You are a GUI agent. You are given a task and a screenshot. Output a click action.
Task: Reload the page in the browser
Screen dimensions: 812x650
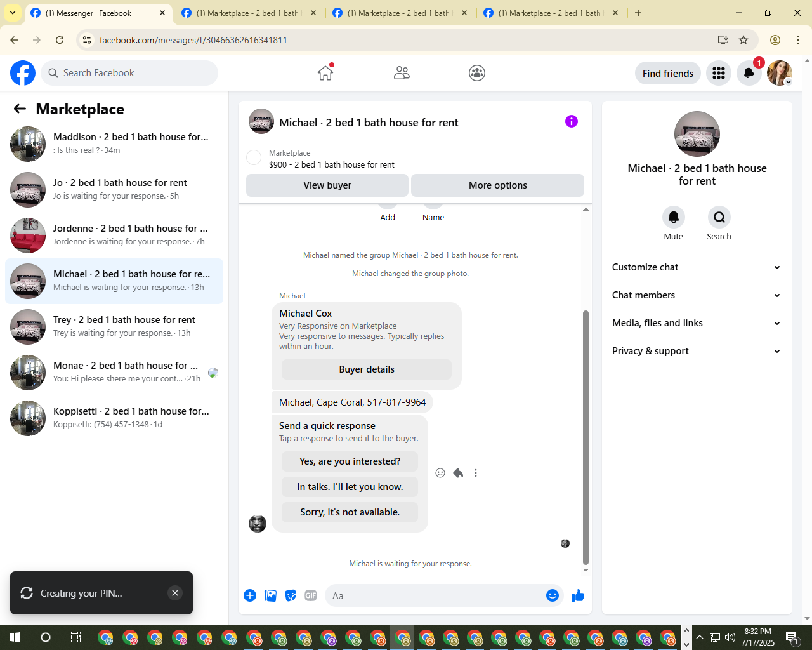click(x=60, y=40)
